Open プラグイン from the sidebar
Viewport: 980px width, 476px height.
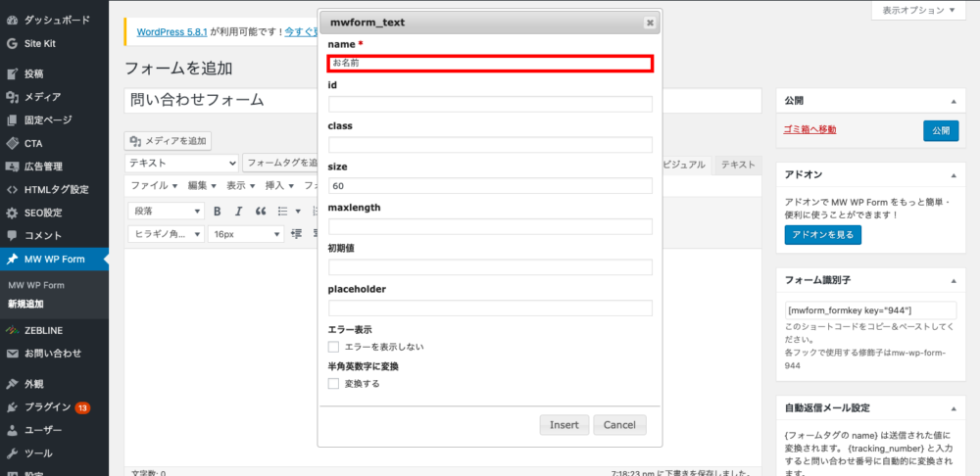coord(47,406)
